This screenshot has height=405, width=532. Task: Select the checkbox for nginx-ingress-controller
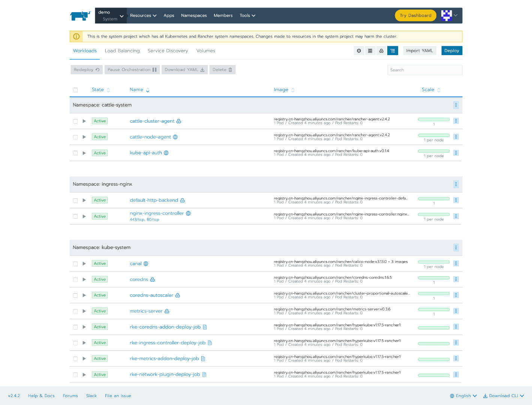click(x=75, y=216)
